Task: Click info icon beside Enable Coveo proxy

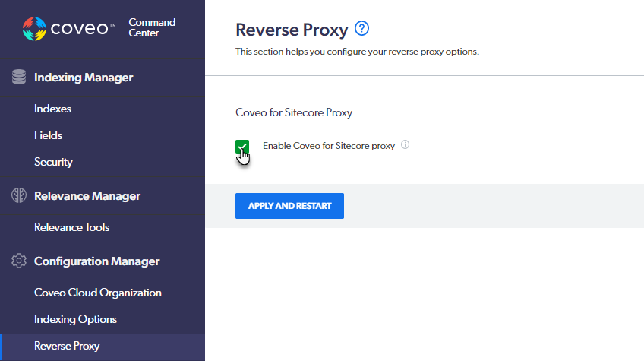Action: pyautogui.click(x=405, y=144)
